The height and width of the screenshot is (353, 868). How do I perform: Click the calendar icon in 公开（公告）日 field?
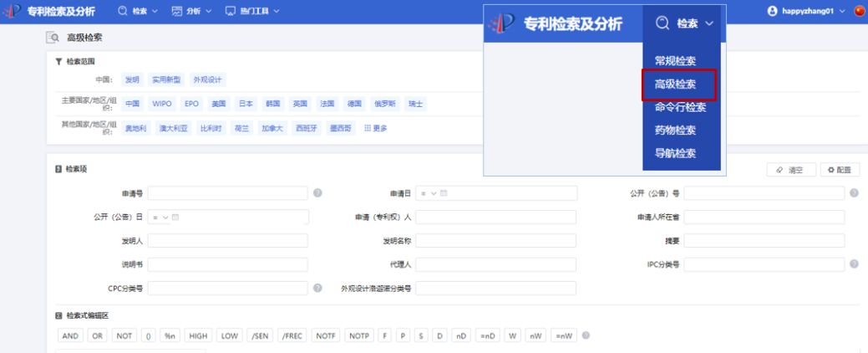(175, 217)
